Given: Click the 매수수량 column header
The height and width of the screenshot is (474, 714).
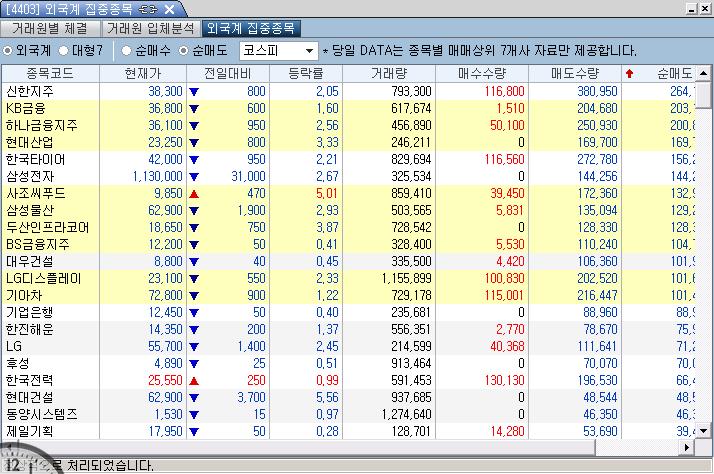Looking at the screenshot, I should point(481,73).
